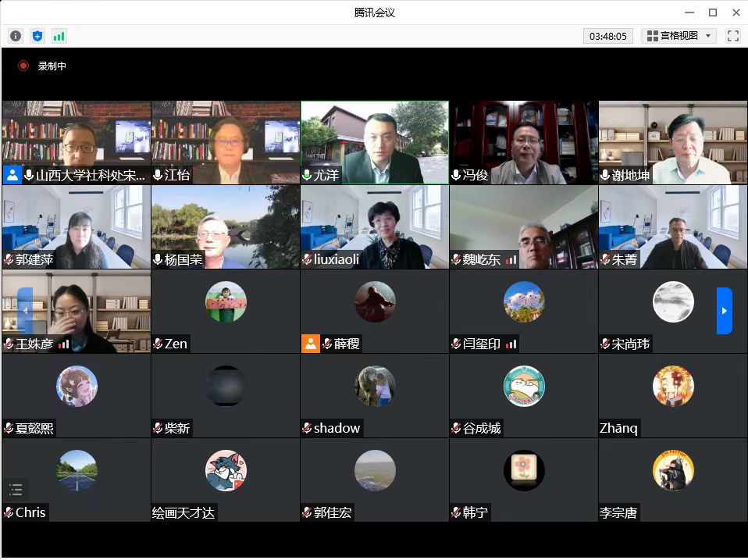
Task: Check the green network signal icon
Action: click(59, 36)
